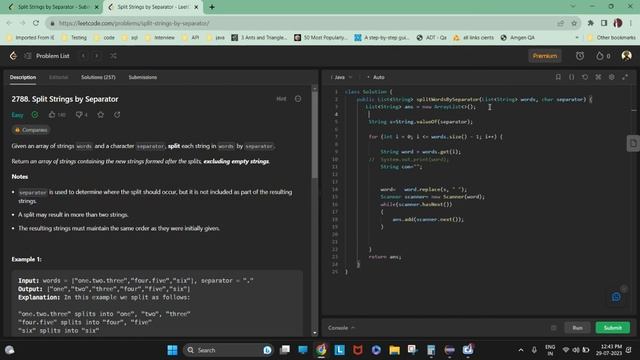
Task: Click the taskbar Search box
Action: [229, 350]
